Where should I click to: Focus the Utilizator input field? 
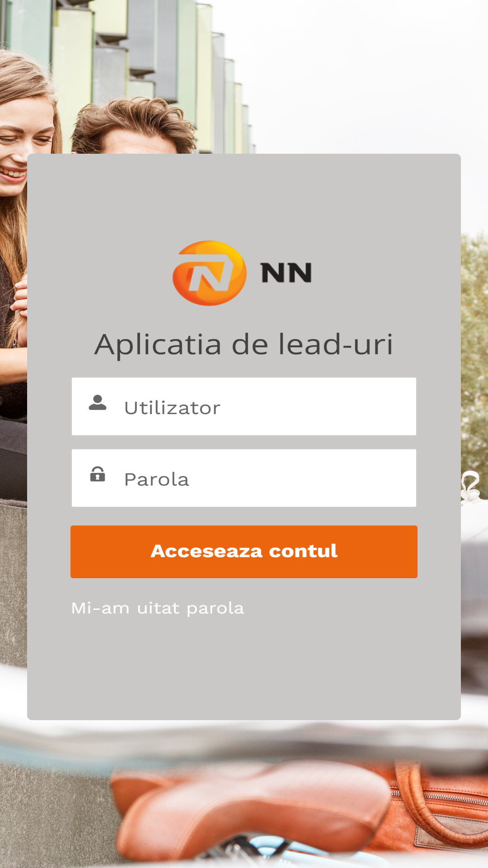[x=244, y=406]
